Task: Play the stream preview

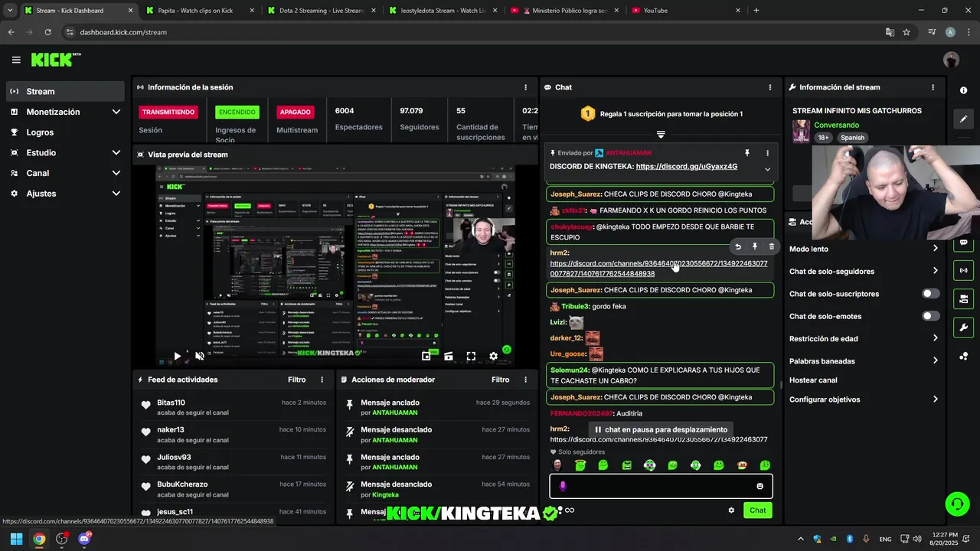Action: pyautogui.click(x=177, y=356)
